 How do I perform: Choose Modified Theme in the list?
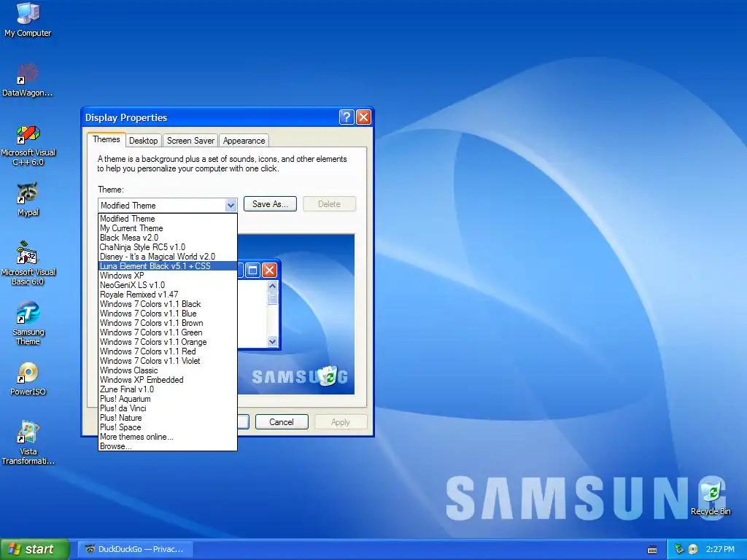click(x=168, y=219)
